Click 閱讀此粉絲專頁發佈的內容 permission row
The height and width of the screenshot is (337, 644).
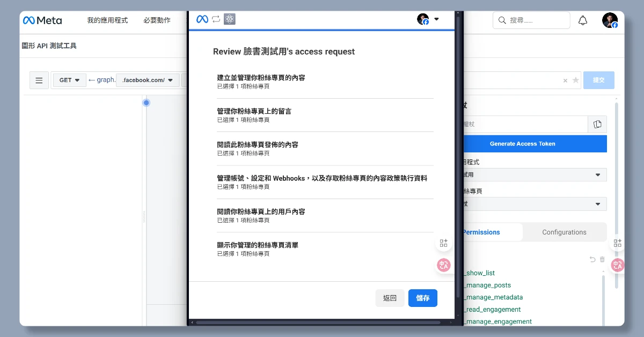coord(325,149)
